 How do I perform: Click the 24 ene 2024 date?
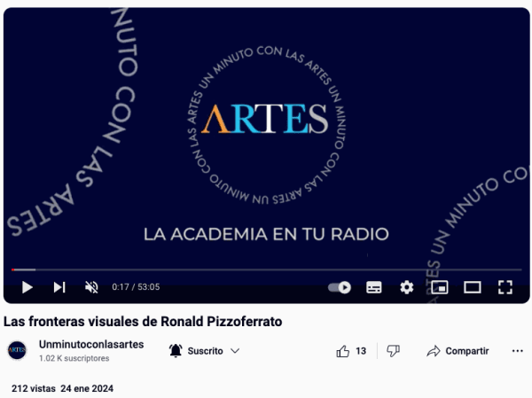coord(87,388)
